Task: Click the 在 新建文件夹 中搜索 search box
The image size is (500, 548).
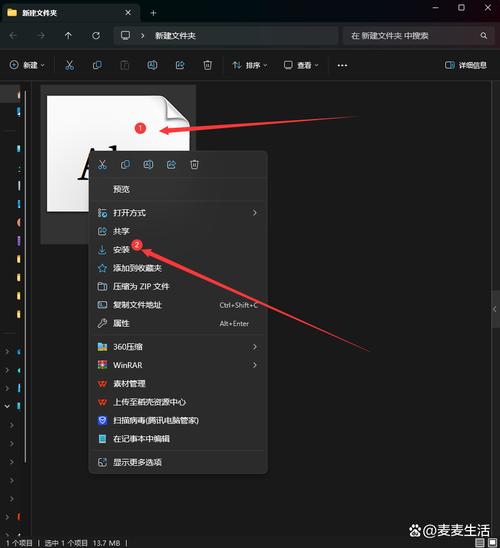Action: [419, 36]
